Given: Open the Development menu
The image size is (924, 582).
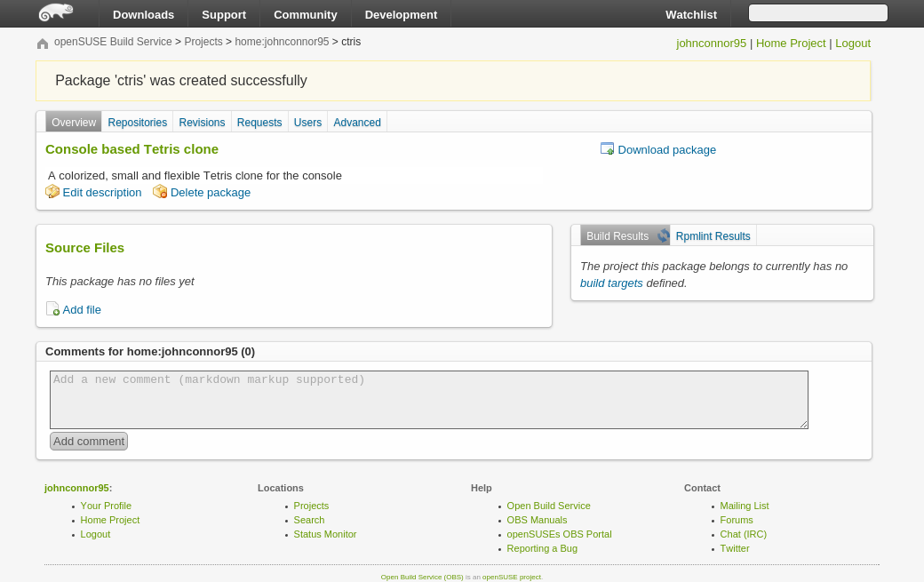Looking at the screenshot, I should coord(401,15).
